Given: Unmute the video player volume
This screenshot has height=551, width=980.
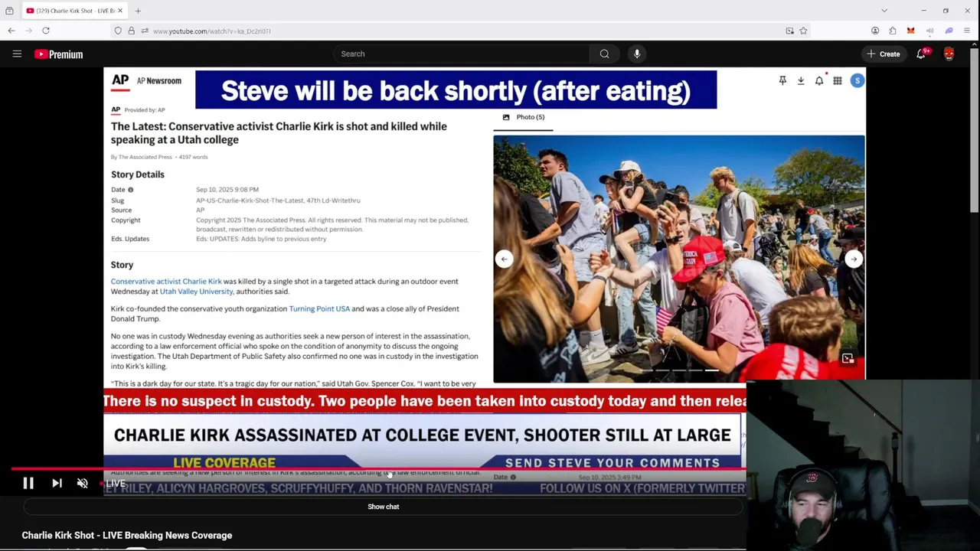Looking at the screenshot, I should (x=83, y=483).
